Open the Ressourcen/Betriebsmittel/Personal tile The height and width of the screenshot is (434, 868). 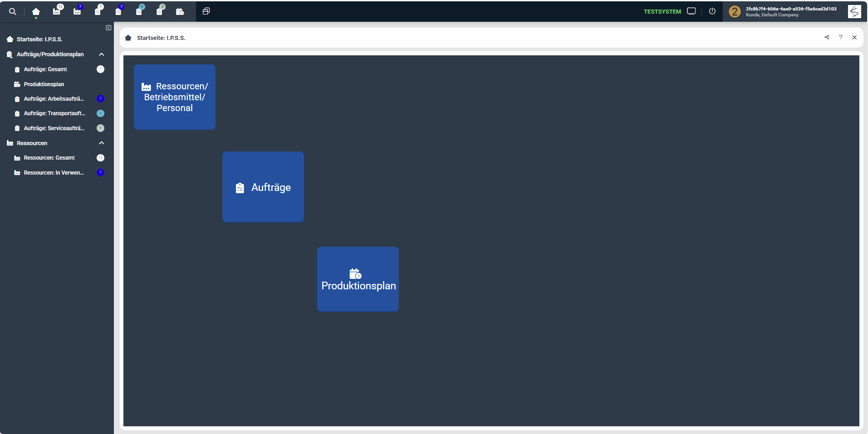[x=175, y=97]
